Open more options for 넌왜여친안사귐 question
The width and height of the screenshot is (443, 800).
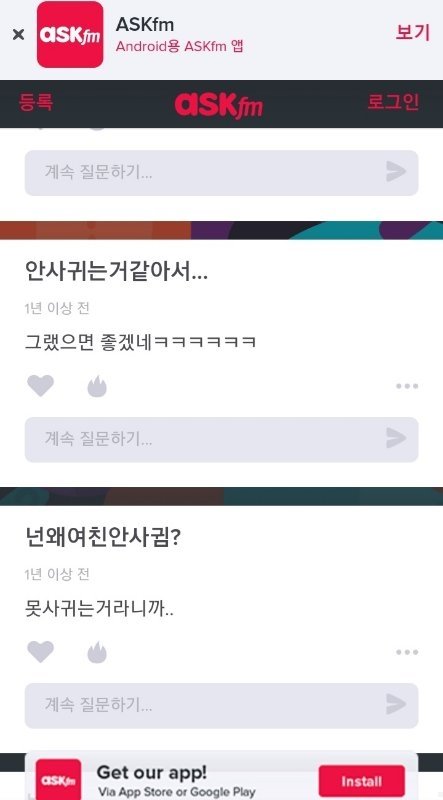coord(407,652)
